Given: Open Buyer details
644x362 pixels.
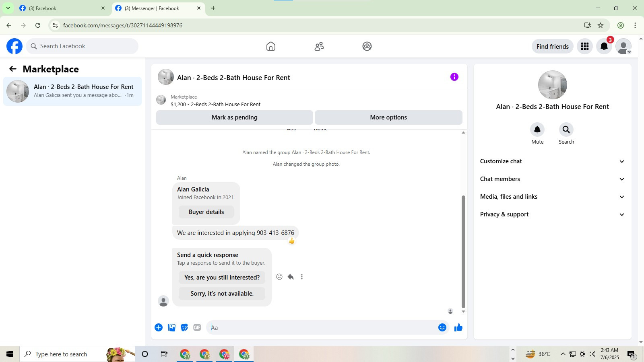Looking at the screenshot, I should [206, 212].
